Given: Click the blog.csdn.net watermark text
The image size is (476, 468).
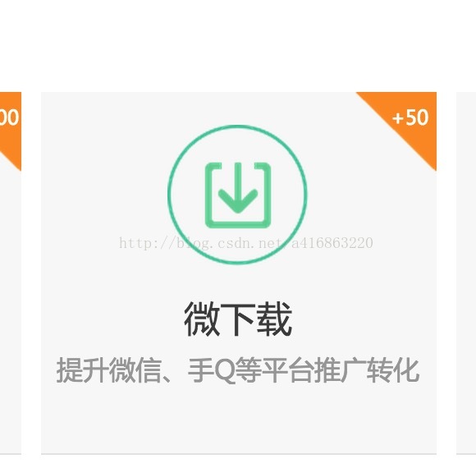Looking at the screenshot, I should pyautogui.click(x=246, y=243).
